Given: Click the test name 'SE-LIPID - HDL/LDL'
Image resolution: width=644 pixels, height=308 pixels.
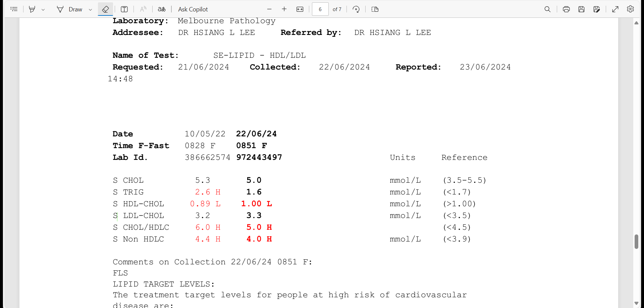Looking at the screenshot, I should point(260,55).
